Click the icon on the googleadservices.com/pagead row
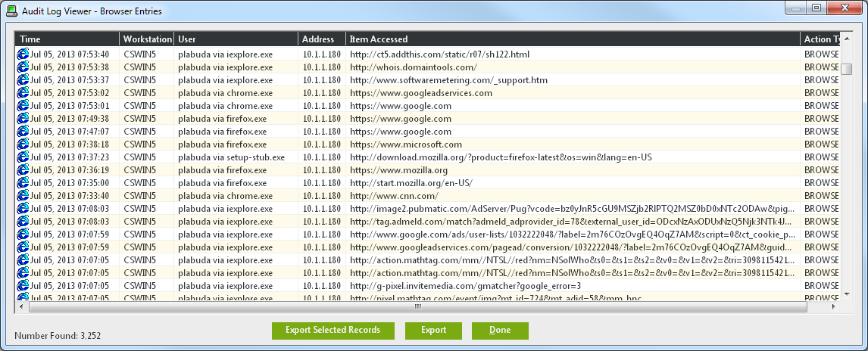Viewport: 868px width, 351px height. click(23, 247)
